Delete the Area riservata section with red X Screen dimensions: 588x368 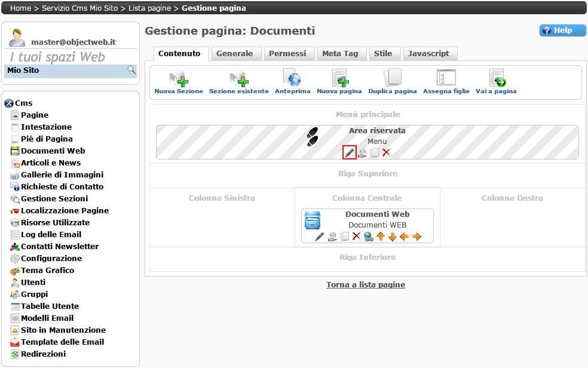[x=387, y=152]
